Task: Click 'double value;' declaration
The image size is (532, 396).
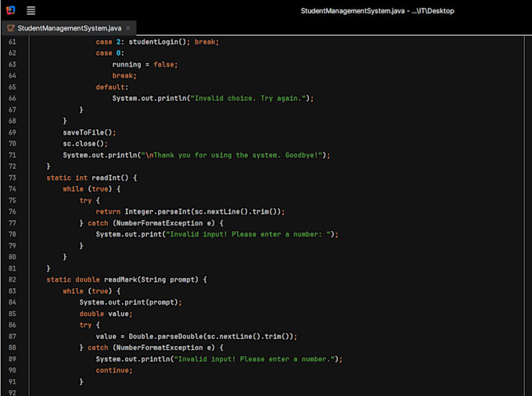Action: pos(106,314)
